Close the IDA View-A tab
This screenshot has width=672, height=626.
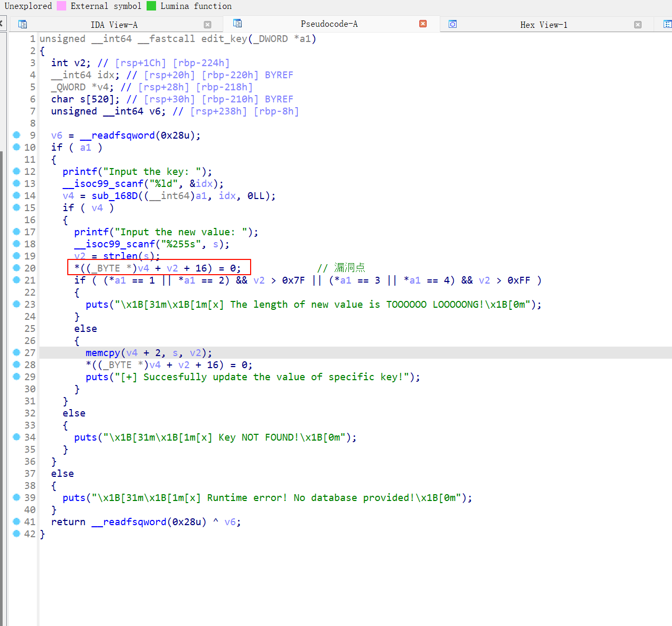pos(208,25)
